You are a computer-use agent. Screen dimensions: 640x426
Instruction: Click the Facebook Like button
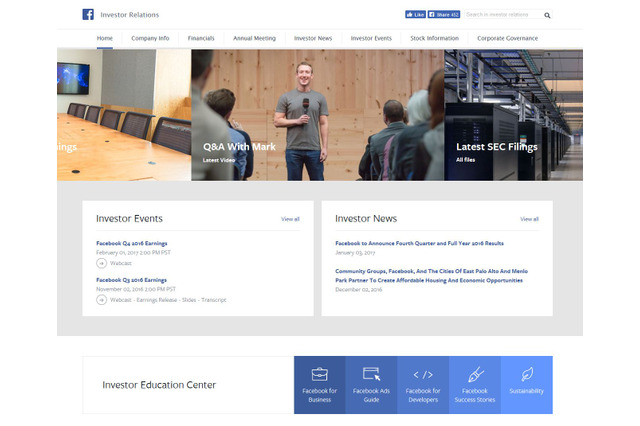(415, 15)
